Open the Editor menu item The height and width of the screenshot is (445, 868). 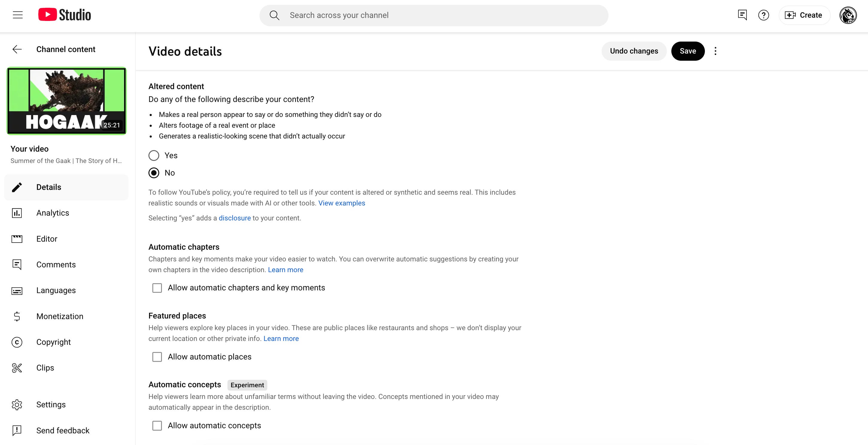point(66,239)
